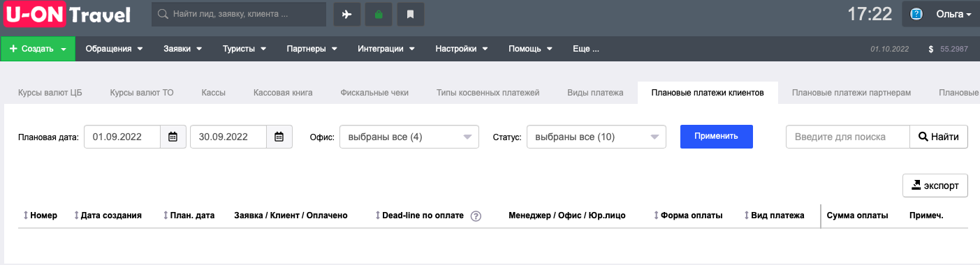The width and height of the screenshot is (980, 265).
Task: Open the Заявки menu
Action: [182, 49]
